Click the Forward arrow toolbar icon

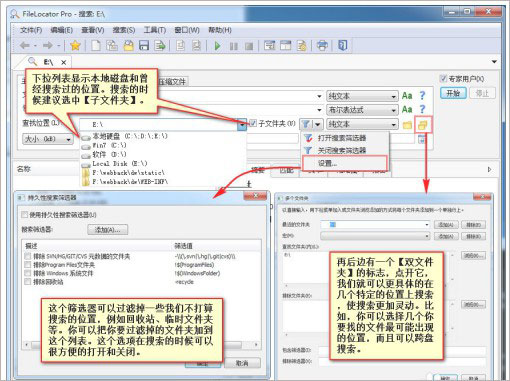coord(48,45)
